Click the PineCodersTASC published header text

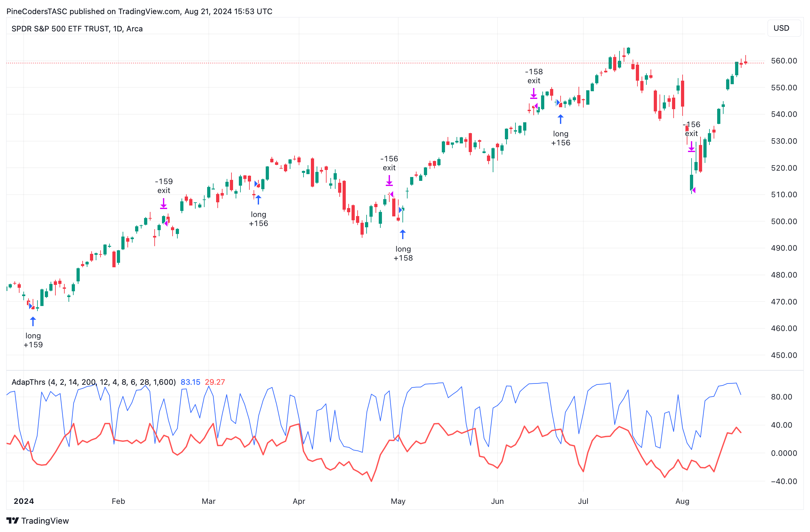point(139,11)
